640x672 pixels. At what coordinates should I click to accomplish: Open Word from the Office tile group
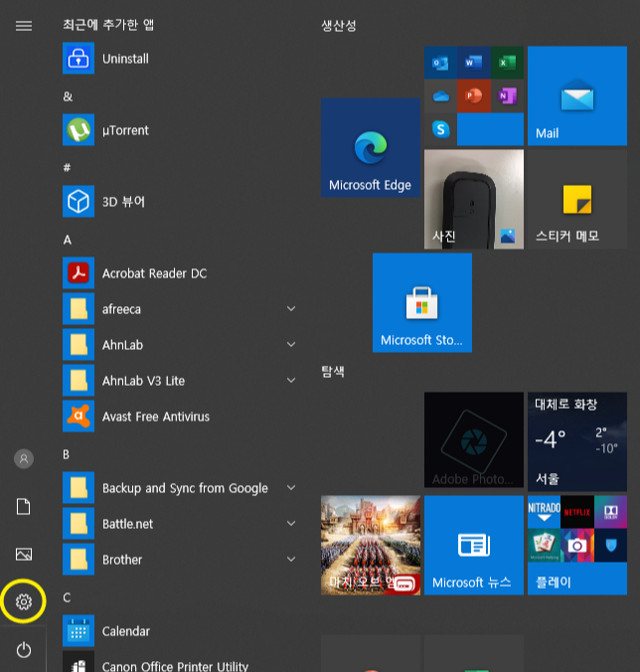pyautogui.click(x=473, y=63)
